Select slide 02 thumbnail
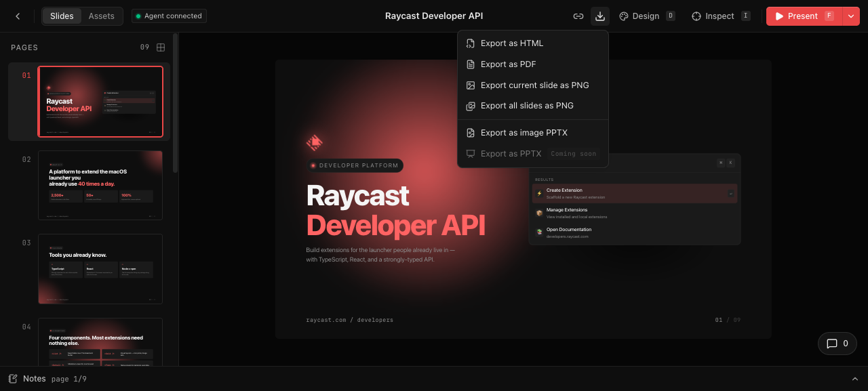Image resolution: width=868 pixels, height=391 pixels. click(x=100, y=185)
